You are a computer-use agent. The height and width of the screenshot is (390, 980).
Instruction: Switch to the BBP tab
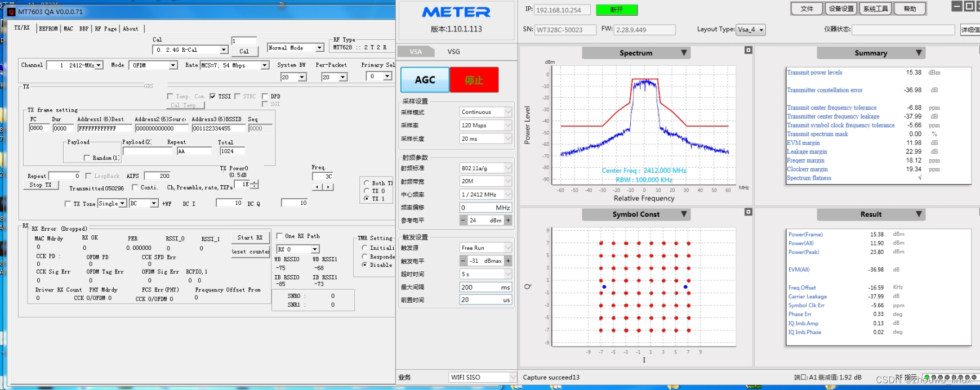(84, 29)
